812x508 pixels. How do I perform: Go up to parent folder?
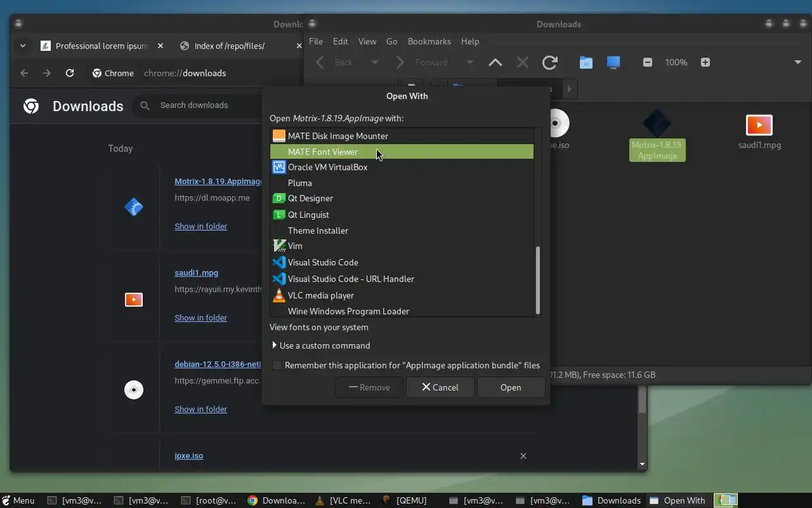(495, 62)
